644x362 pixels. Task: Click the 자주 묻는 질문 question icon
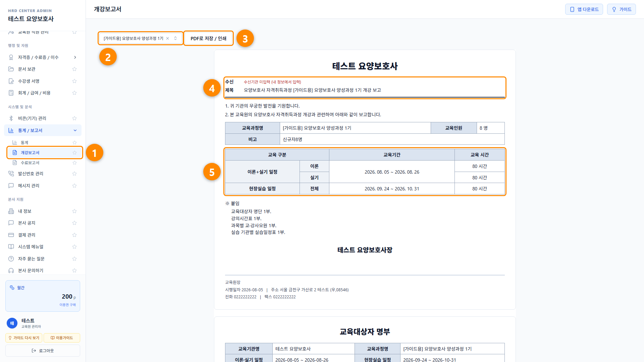click(11, 259)
